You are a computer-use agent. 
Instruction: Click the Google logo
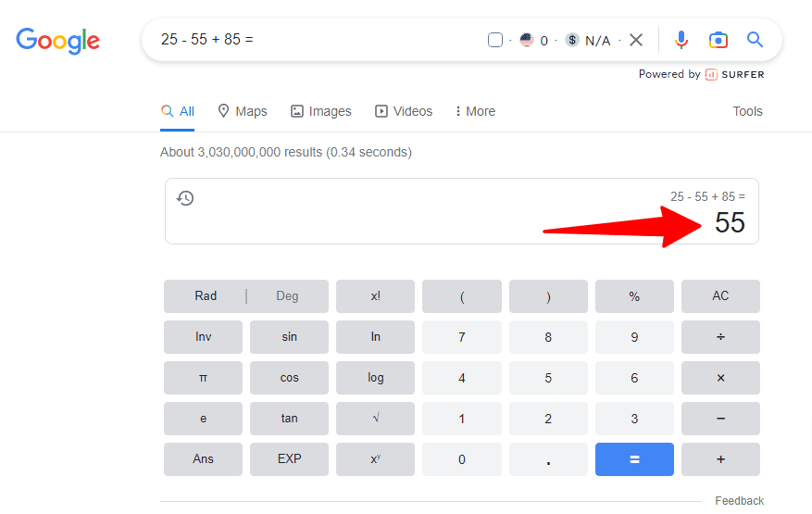(58, 41)
